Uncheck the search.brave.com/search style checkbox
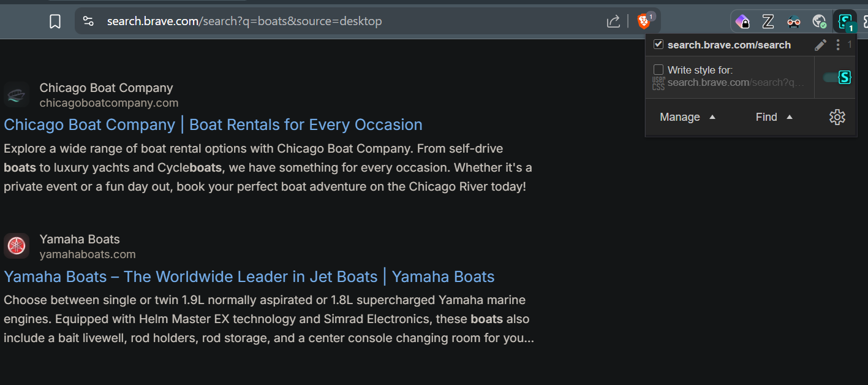The height and width of the screenshot is (385, 868). tap(659, 44)
